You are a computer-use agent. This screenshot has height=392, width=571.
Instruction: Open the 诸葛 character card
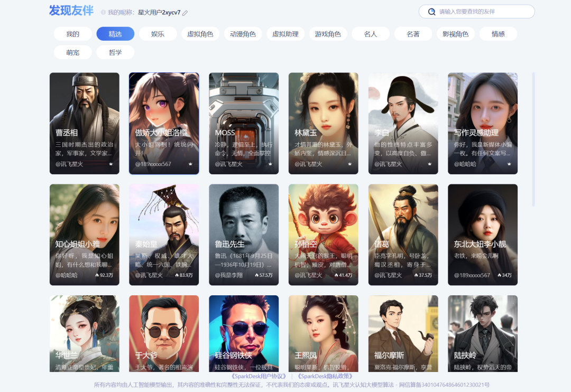(403, 235)
